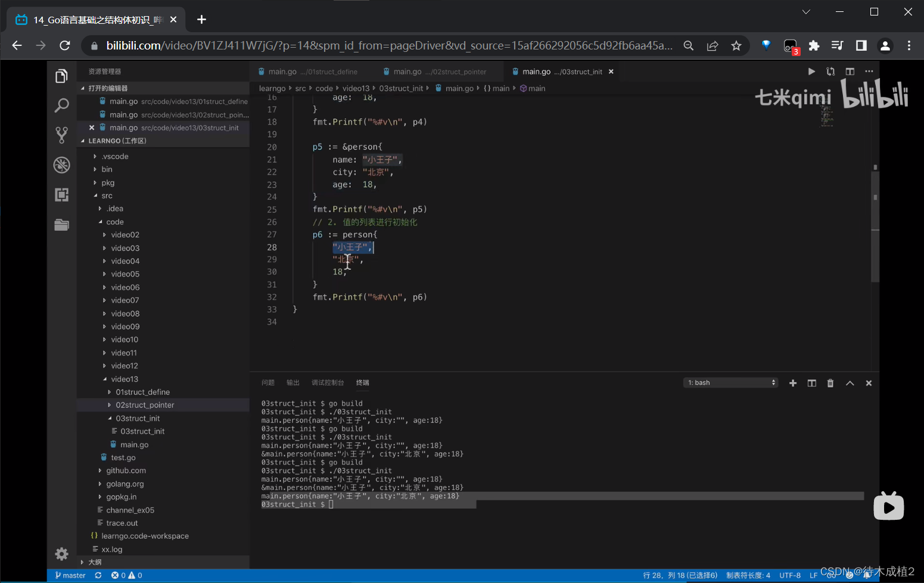Click the tab size indicator in status bar
This screenshot has height=583, width=924.
(x=748, y=575)
